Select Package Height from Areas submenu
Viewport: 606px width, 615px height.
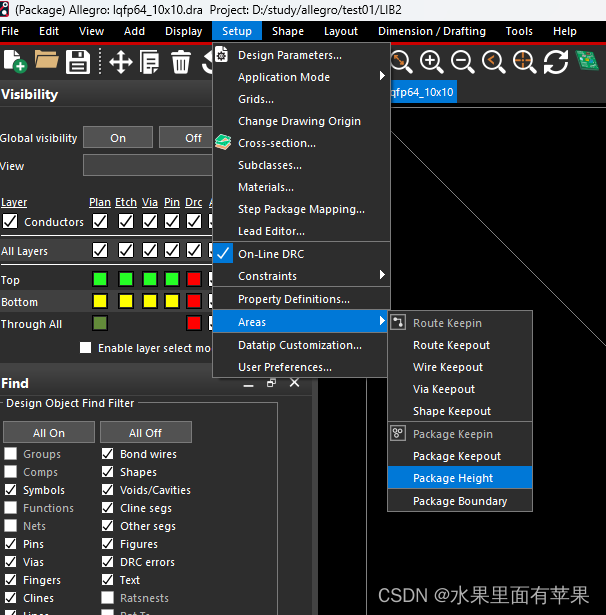tap(453, 478)
